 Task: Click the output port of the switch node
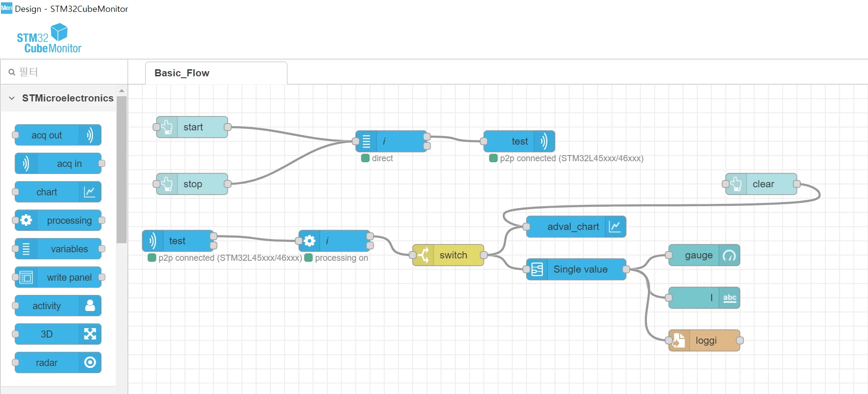pyautogui.click(x=484, y=255)
